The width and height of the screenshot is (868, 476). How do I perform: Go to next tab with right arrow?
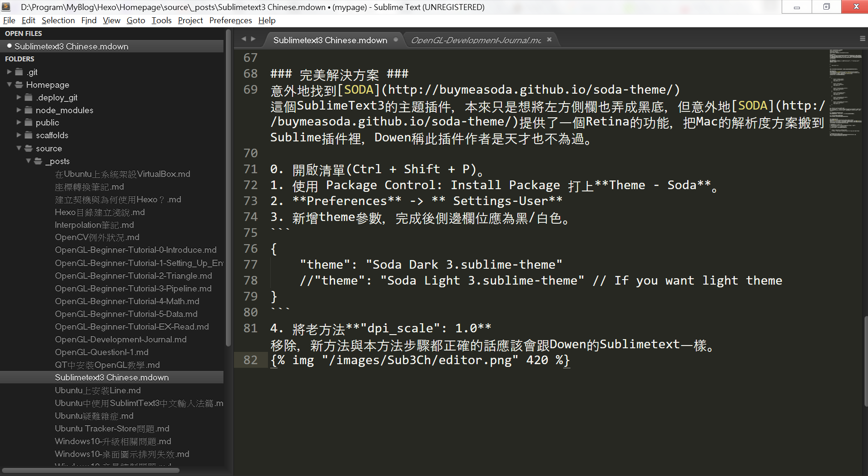click(x=253, y=39)
